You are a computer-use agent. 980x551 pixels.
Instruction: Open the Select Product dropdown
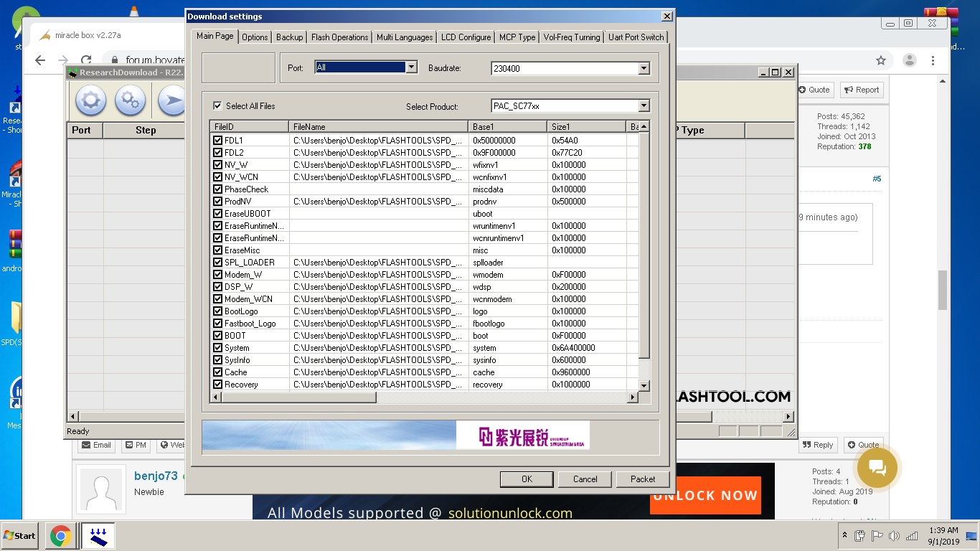[644, 106]
